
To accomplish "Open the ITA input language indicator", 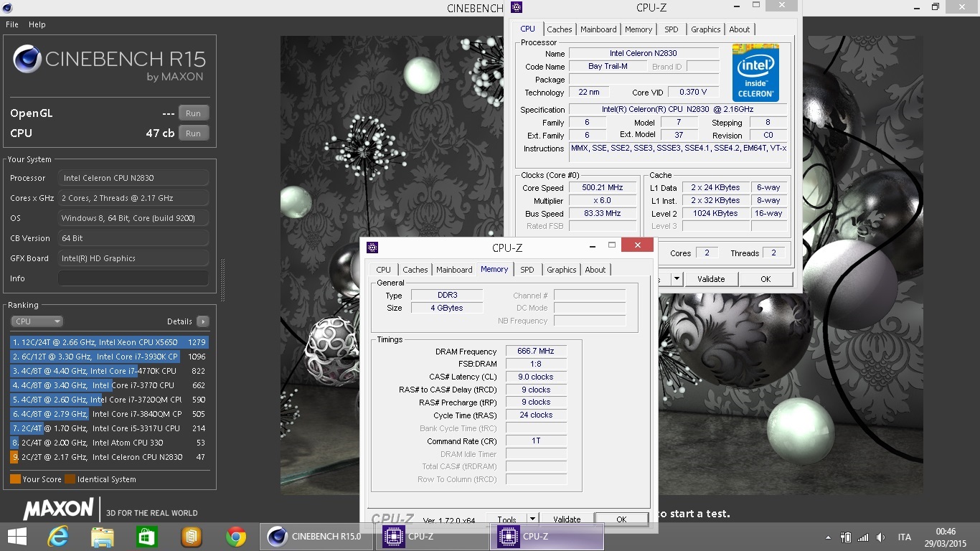I will 905,537.
